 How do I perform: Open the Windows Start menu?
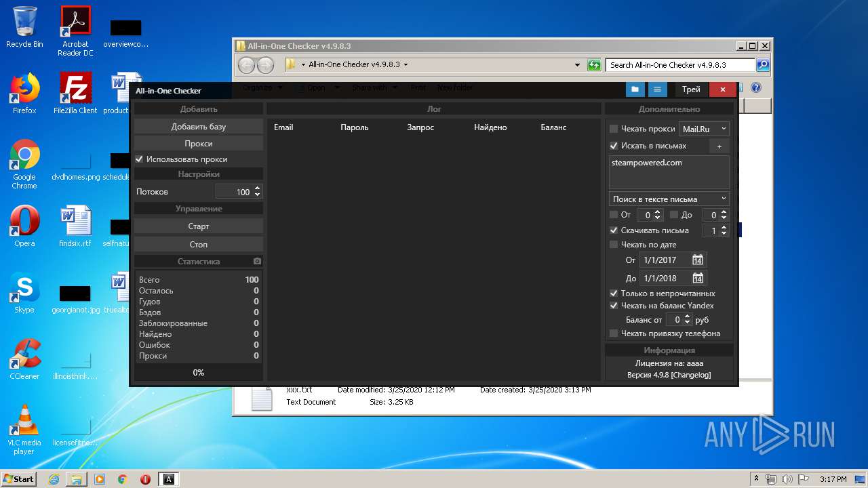(19, 479)
